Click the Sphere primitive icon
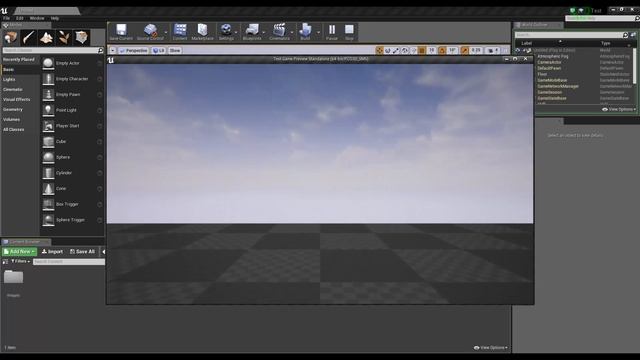 click(x=48, y=157)
